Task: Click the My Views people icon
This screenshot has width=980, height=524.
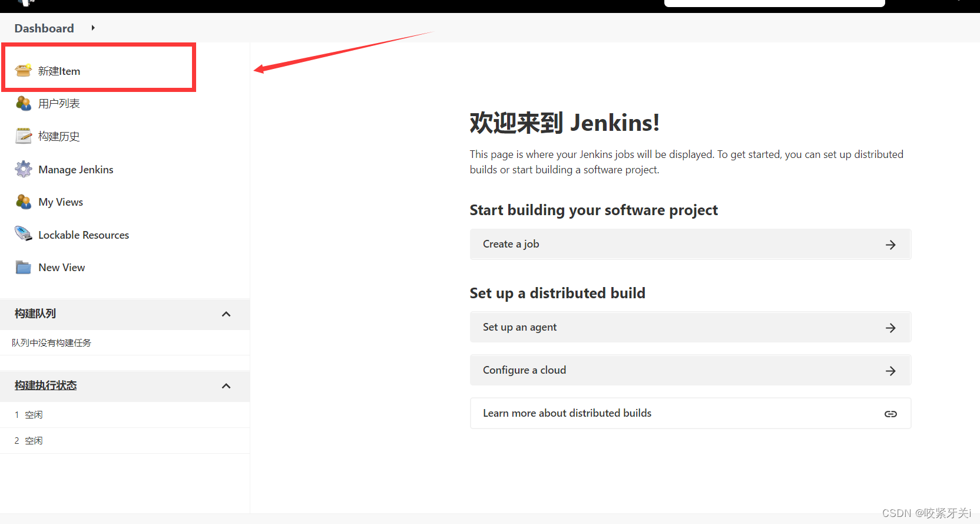Action: coord(24,202)
